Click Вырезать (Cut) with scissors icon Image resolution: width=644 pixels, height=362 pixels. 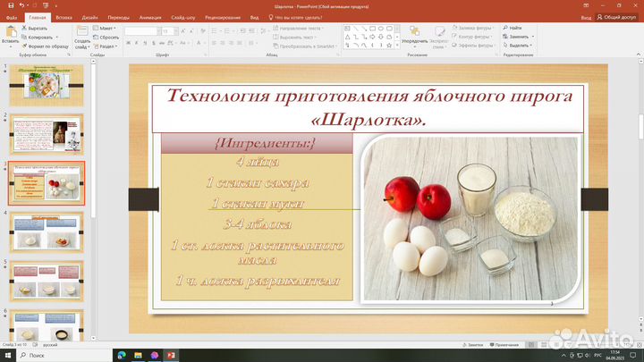pyautogui.click(x=35, y=28)
